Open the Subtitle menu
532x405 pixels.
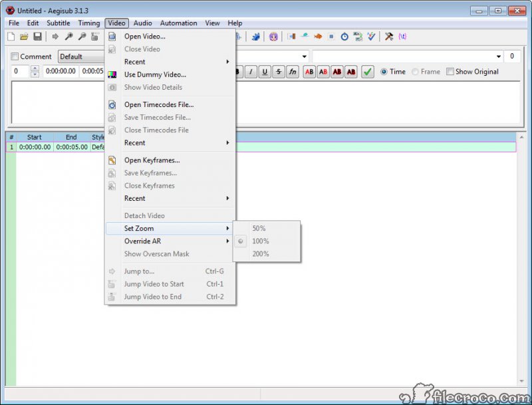tap(59, 23)
